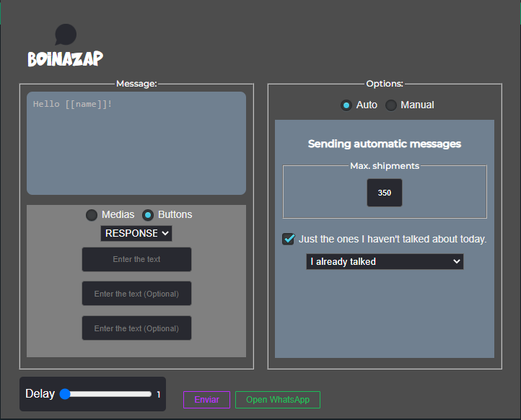Click the Enviar button
521x420 pixels.
(x=206, y=400)
